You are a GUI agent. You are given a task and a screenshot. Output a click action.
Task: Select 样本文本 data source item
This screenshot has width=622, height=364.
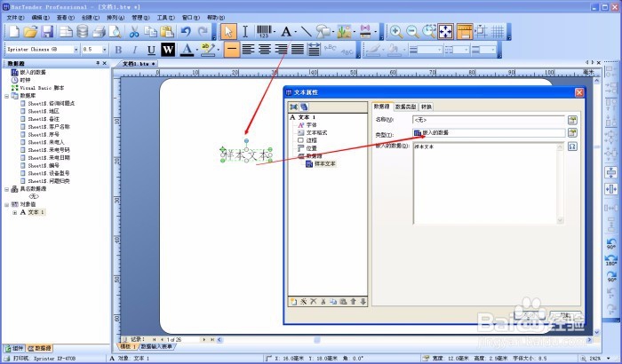point(324,163)
